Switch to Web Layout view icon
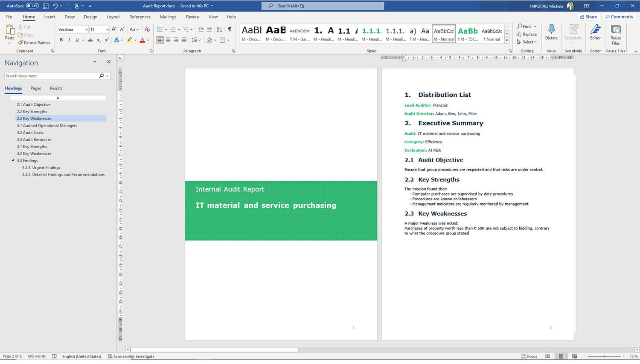The width and height of the screenshot is (640, 364). click(574, 356)
